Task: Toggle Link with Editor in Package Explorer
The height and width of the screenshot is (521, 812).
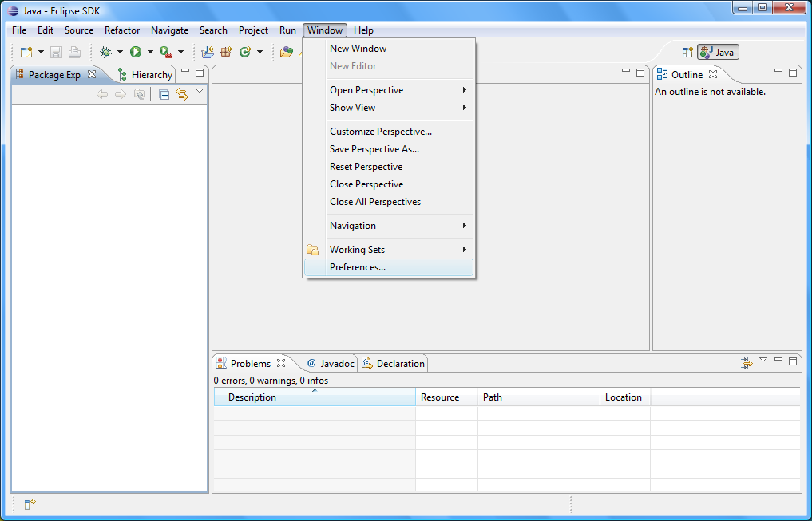Action: pyautogui.click(x=182, y=94)
